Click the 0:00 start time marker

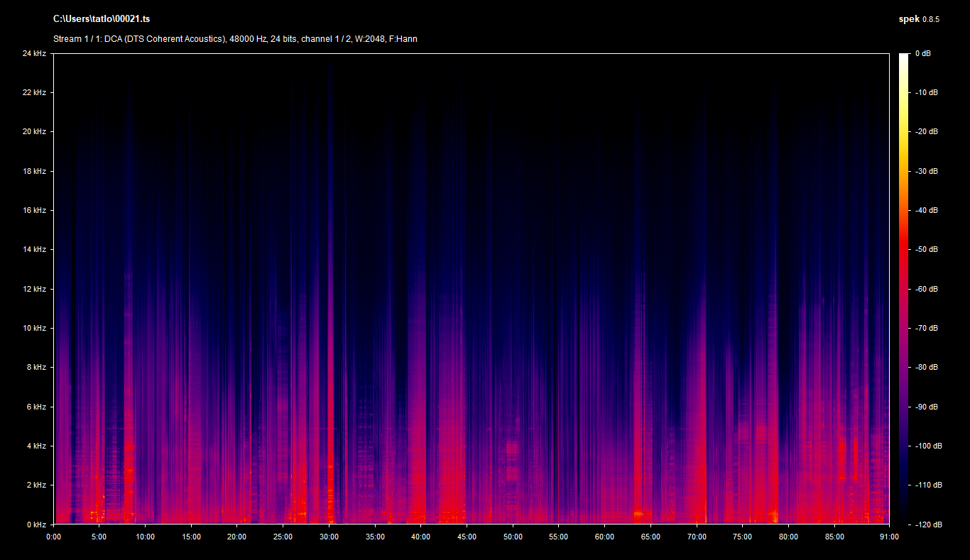(53, 537)
